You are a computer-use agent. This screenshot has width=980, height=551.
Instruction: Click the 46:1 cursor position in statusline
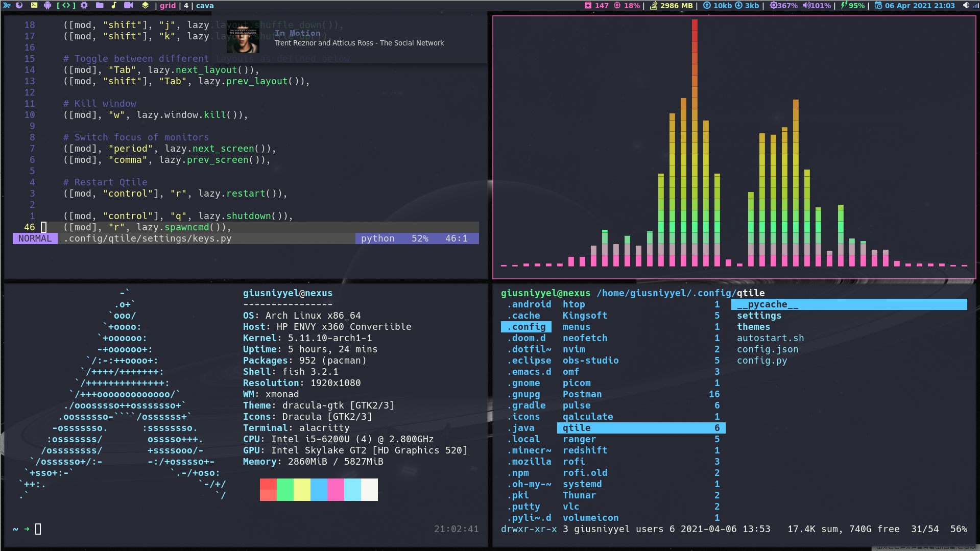pos(456,238)
